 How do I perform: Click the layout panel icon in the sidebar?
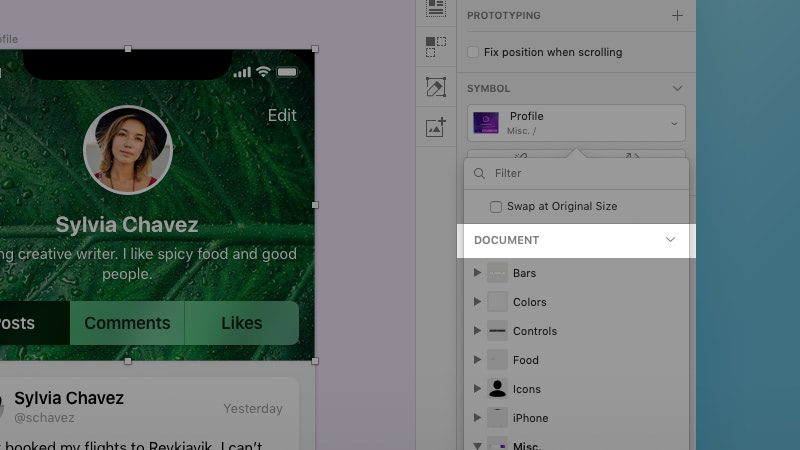(x=436, y=9)
